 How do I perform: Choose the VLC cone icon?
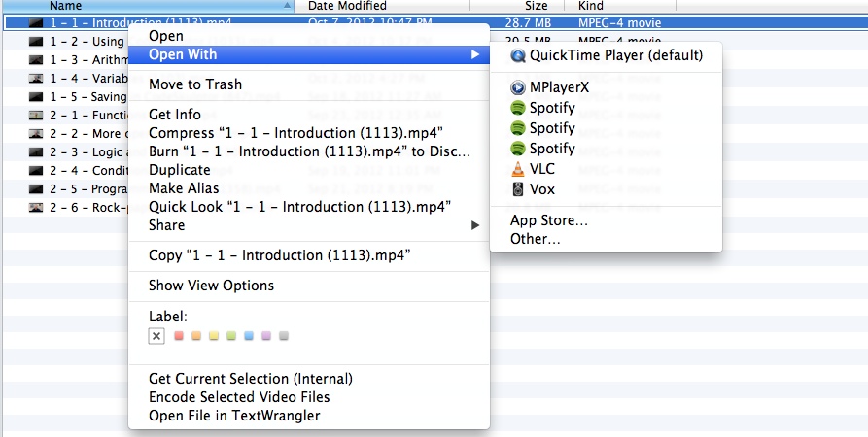[x=518, y=169]
